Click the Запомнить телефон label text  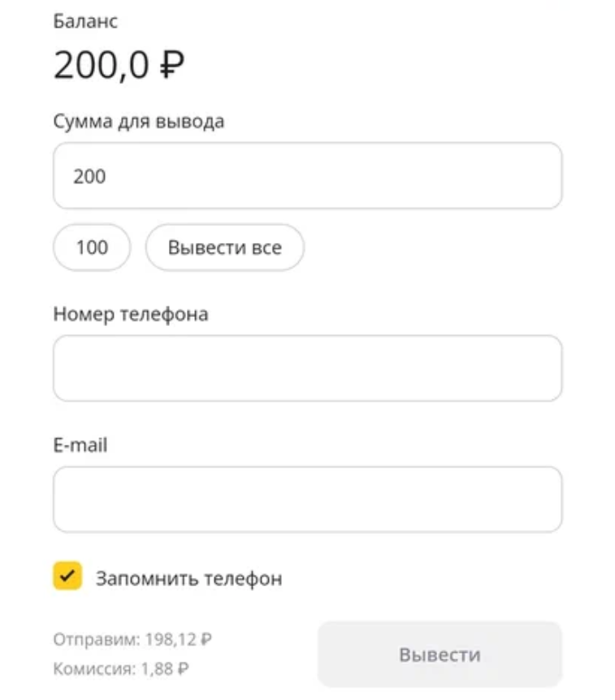189,579
